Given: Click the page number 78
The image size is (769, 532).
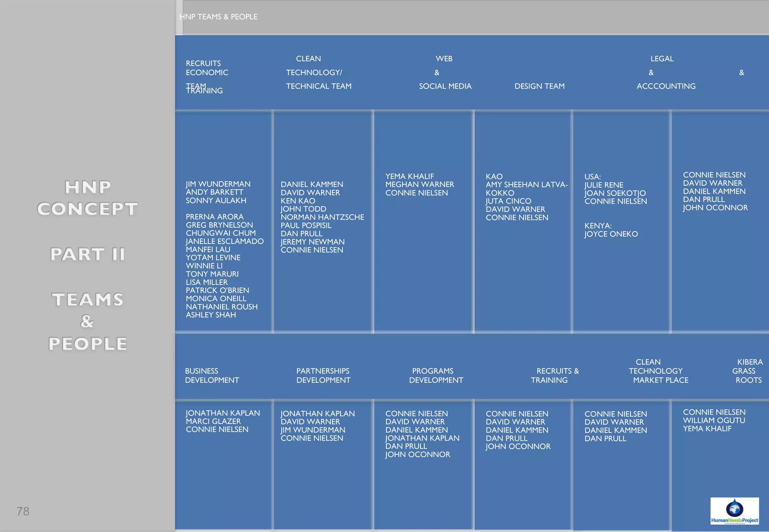Looking at the screenshot, I should click(x=23, y=511).
